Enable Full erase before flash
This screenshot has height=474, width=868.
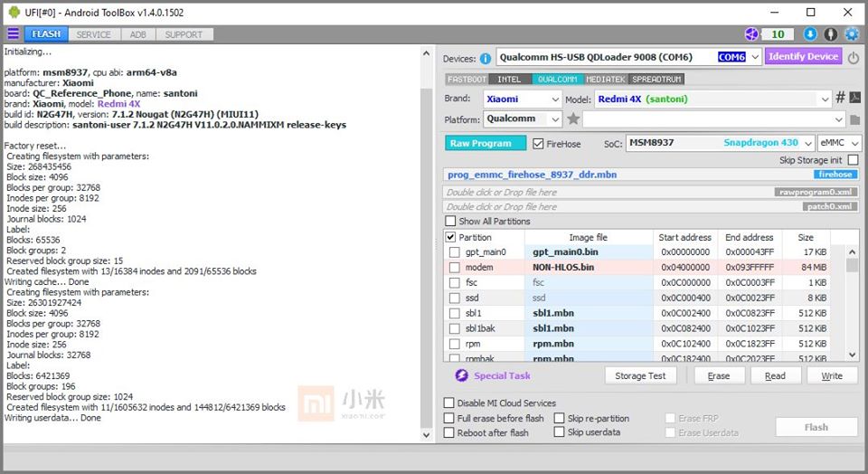pyautogui.click(x=449, y=418)
